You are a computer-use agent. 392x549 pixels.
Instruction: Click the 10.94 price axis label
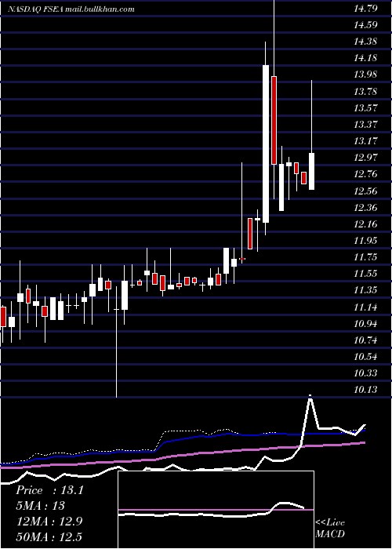pyautogui.click(x=365, y=323)
